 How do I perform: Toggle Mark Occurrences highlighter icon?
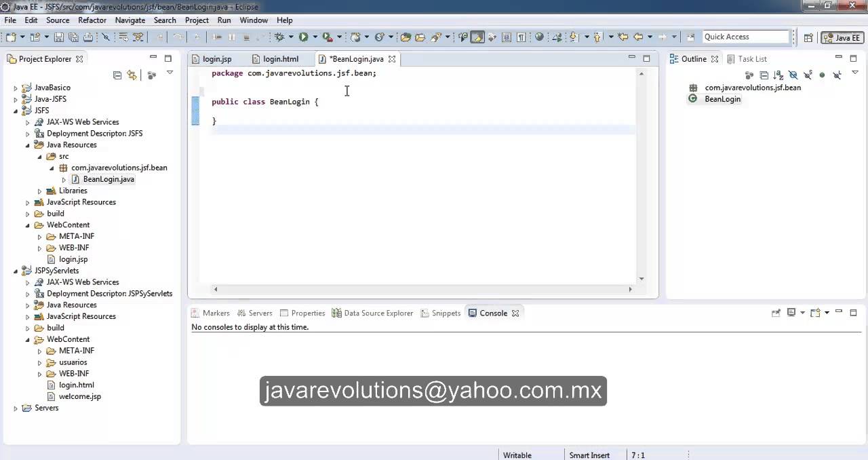point(477,37)
